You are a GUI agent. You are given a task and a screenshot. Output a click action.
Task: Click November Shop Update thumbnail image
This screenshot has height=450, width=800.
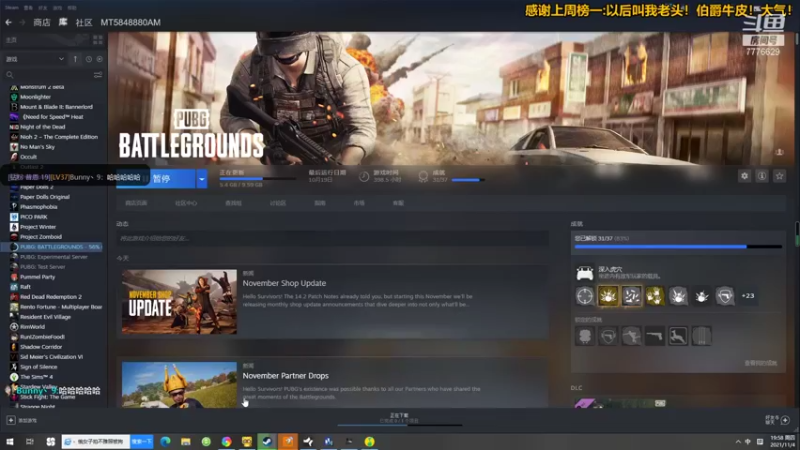pyautogui.click(x=179, y=302)
